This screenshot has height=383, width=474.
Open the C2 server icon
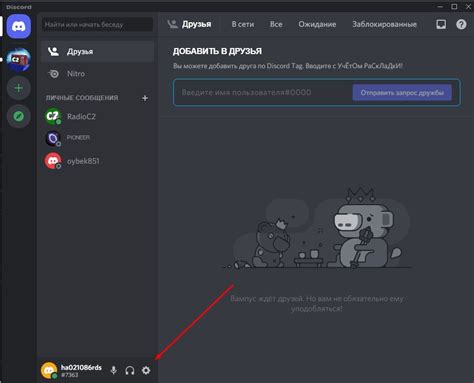point(19,60)
